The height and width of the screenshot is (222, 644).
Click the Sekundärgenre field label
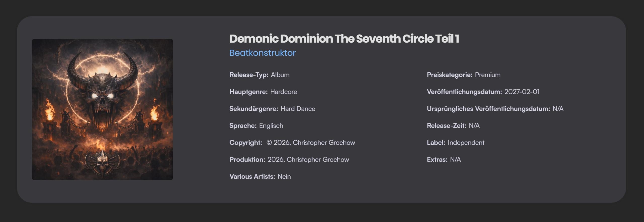(254, 109)
